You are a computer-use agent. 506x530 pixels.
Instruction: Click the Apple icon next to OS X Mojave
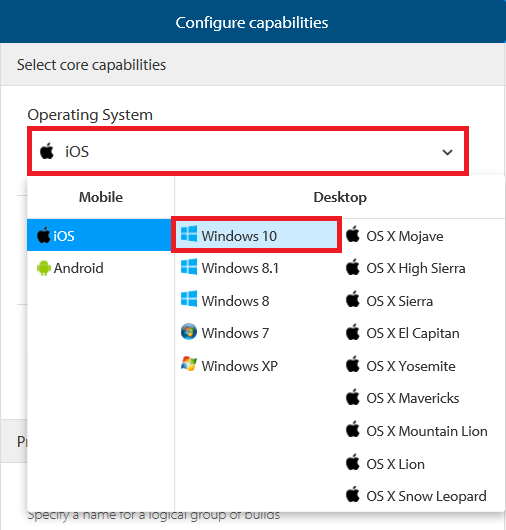pos(353,234)
